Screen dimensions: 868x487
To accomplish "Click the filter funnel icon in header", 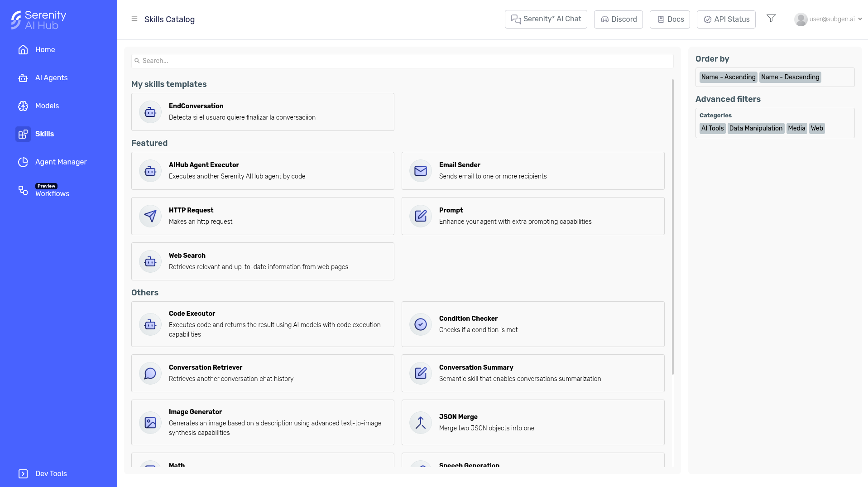I will [771, 19].
